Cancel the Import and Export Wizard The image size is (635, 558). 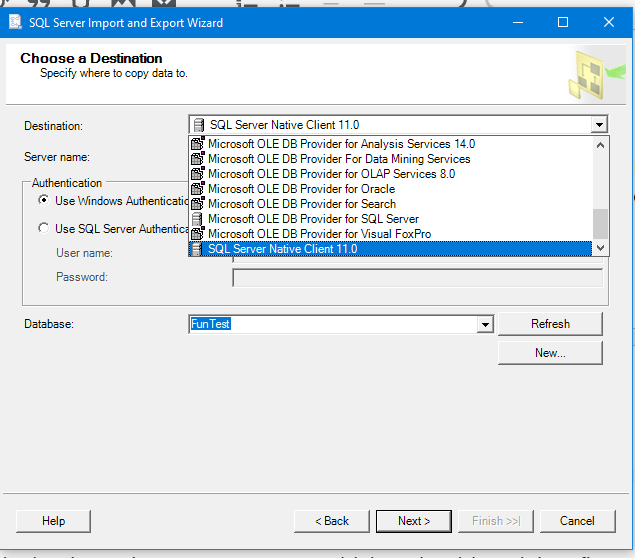pyautogui.click(x=577, y=521)
